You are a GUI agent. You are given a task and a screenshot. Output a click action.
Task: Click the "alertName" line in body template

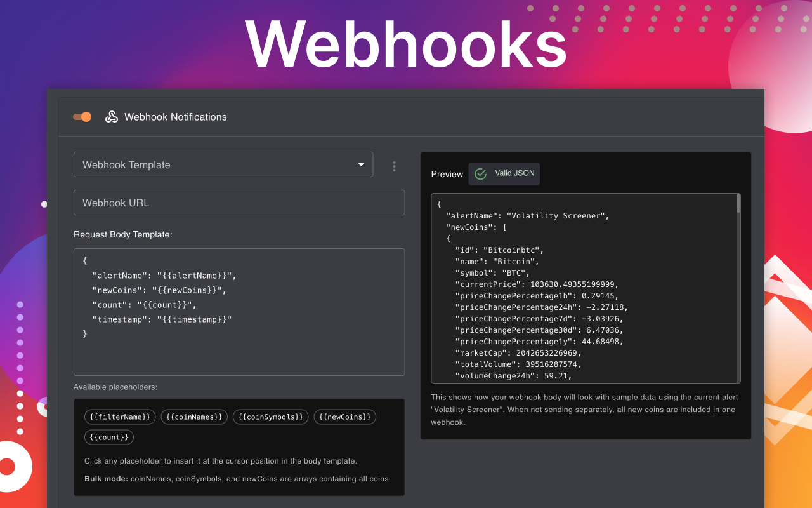click(164, 276)
